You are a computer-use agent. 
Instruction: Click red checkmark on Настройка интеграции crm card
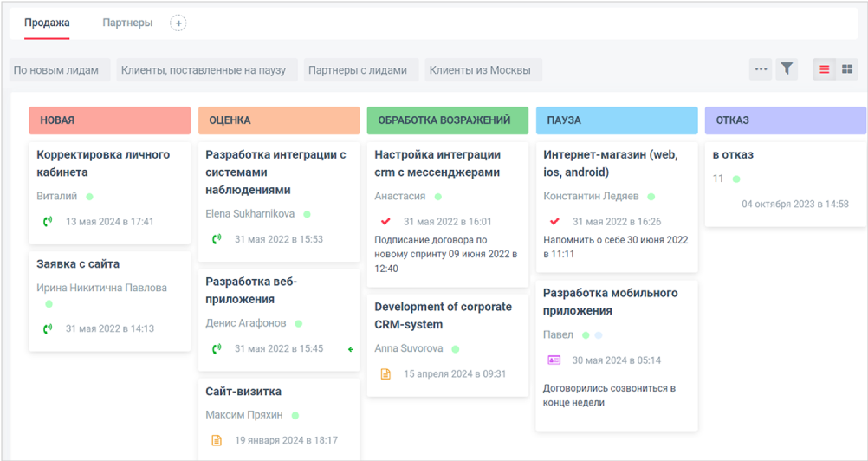point(386,221)
